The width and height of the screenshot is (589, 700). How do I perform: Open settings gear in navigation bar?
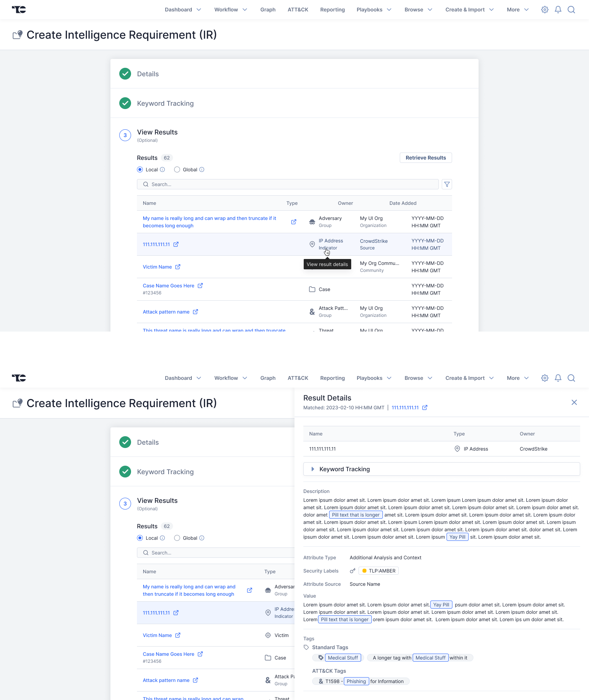coord(545,10)
